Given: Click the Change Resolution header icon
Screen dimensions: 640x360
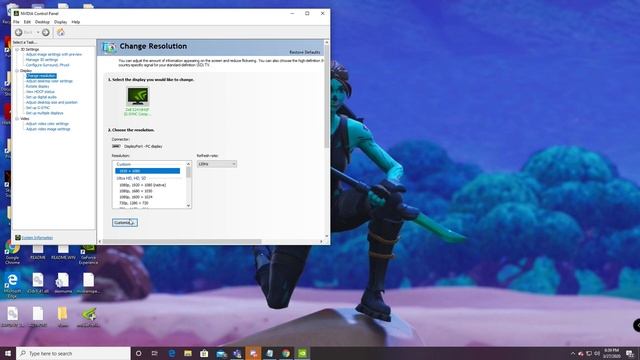Looking at the screenshot, I should click(x=109, y=48).
